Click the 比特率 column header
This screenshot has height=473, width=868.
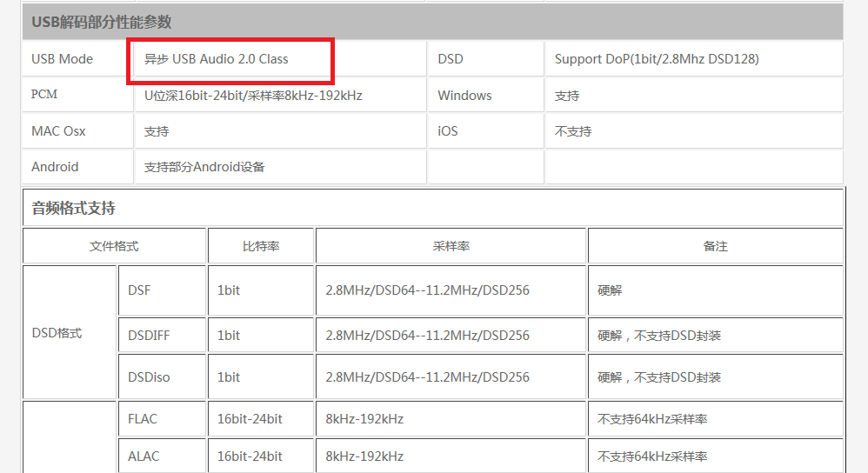261,246
